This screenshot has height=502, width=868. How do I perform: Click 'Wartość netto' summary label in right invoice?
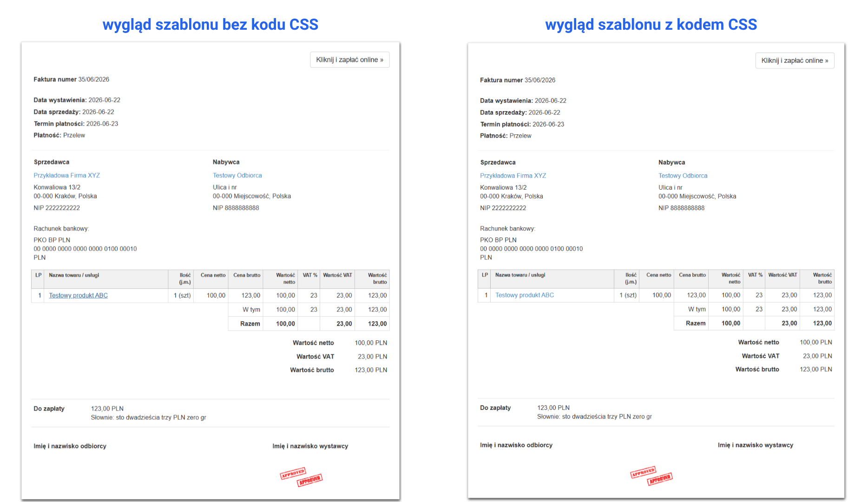(758, 342)
